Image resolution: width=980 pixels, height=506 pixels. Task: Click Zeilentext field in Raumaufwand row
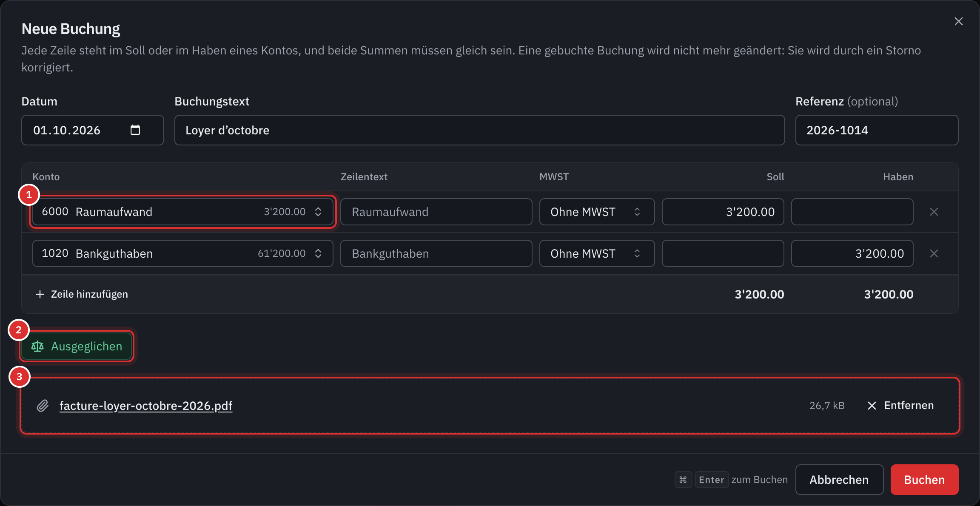(x=436, y=212)
